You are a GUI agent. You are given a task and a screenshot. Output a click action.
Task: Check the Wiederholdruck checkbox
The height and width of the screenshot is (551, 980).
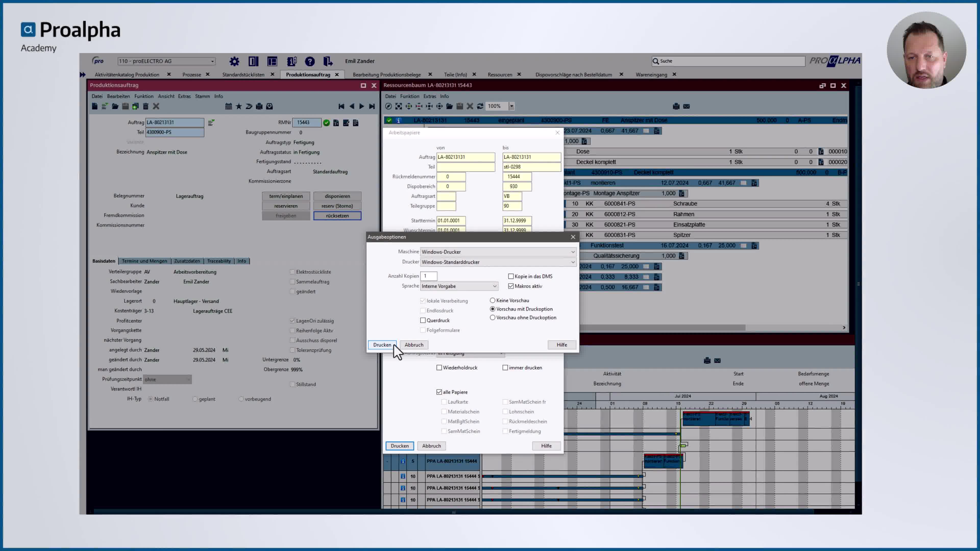tap(439, 368)
